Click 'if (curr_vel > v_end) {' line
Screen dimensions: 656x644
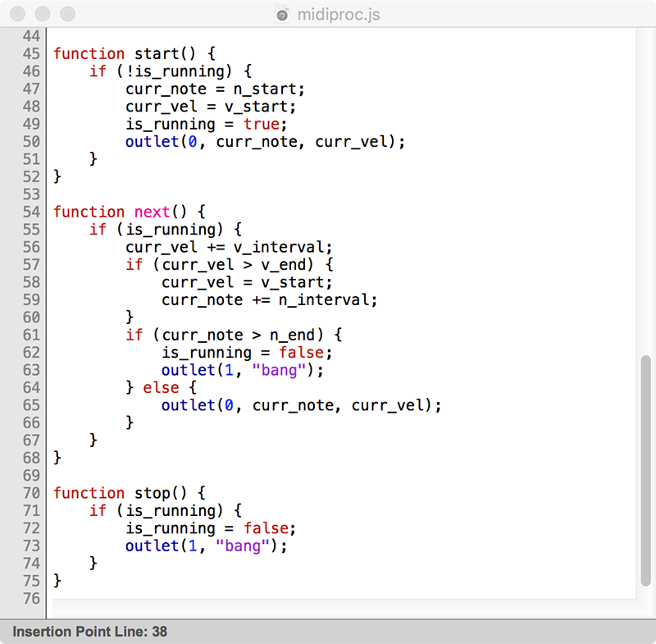230,264
